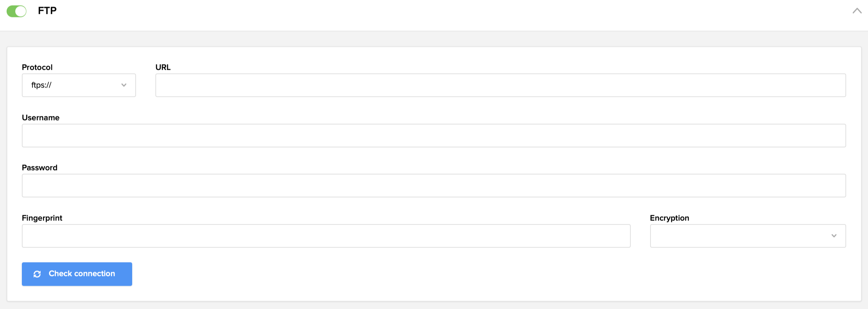Click the ftps:// value text

tap(41, 85)
